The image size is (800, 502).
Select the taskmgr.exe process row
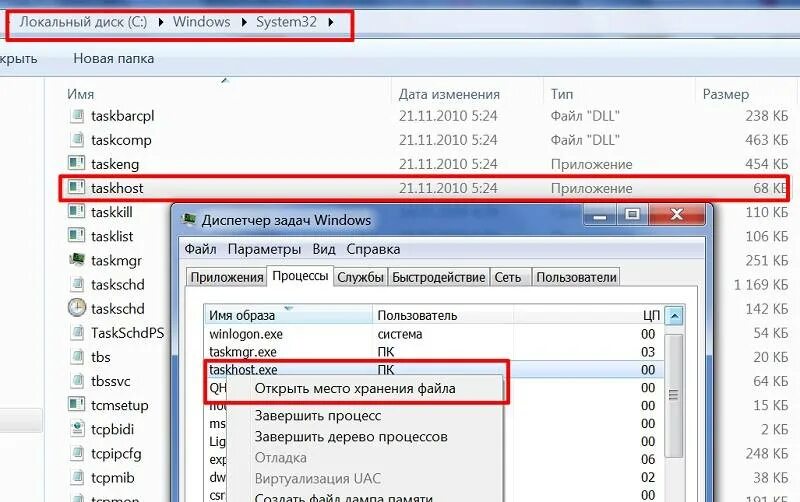pyautogui.click(x=434, y=352)
